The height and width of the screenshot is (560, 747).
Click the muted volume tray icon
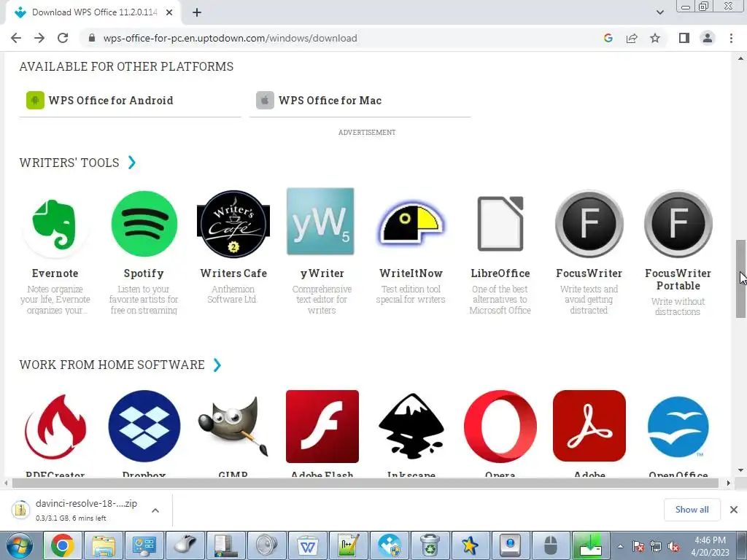click(x=673, y=546)
